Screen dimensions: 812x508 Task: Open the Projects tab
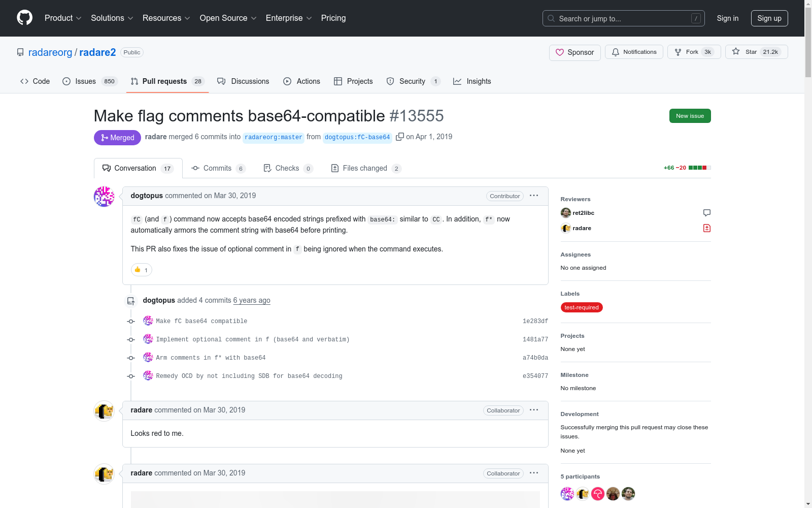coord(353,81)
